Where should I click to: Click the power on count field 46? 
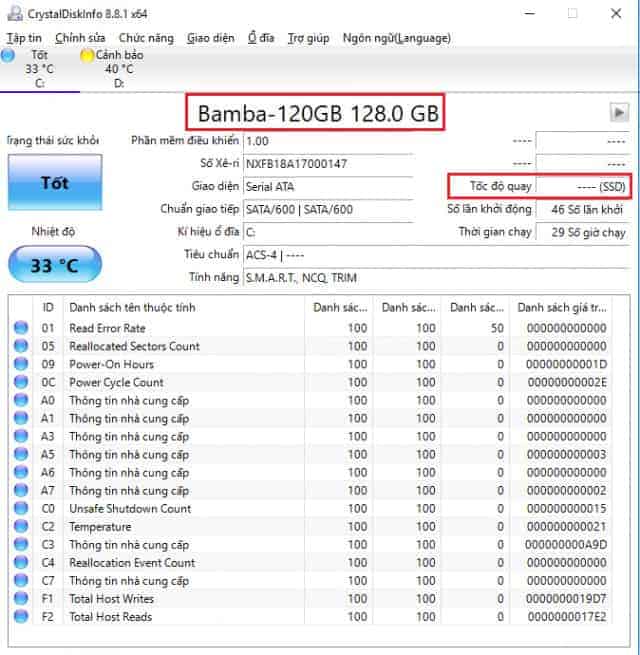pos(582,209)
